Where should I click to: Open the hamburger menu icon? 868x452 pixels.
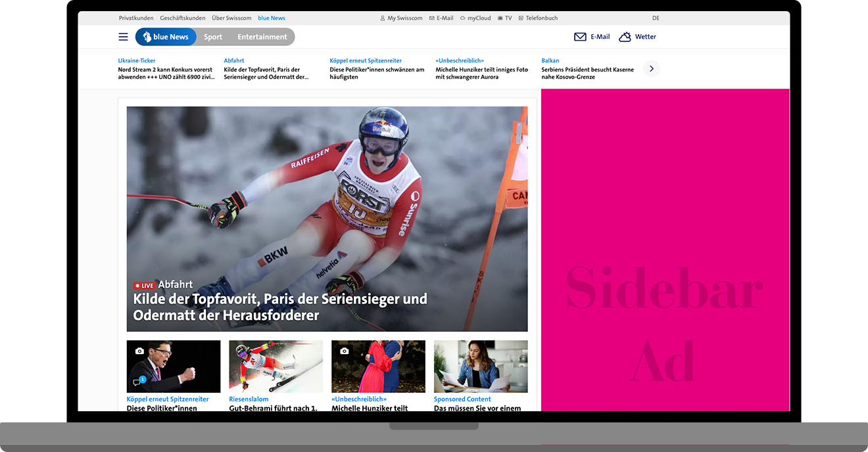123,37
